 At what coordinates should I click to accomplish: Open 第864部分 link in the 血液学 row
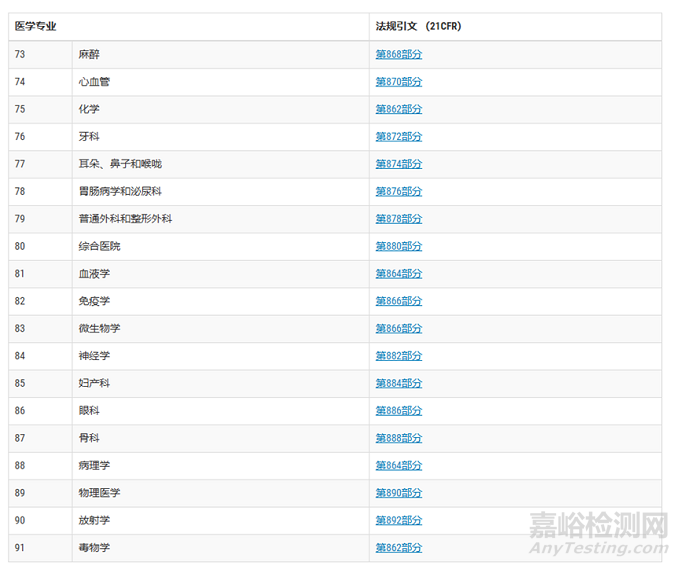click(x=398, y=273)
